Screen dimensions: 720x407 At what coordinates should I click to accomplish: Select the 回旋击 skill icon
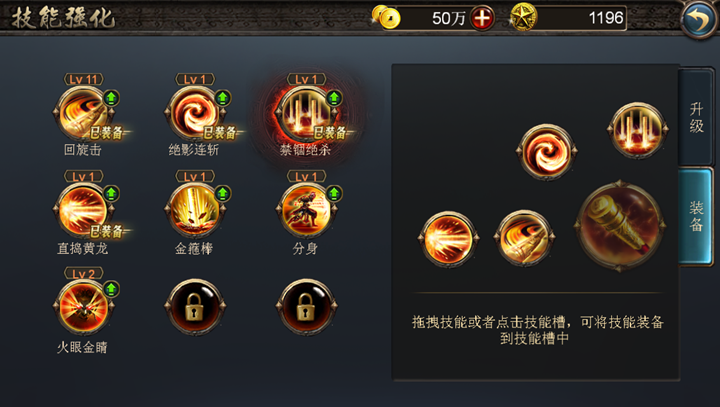tap(84, 113)
